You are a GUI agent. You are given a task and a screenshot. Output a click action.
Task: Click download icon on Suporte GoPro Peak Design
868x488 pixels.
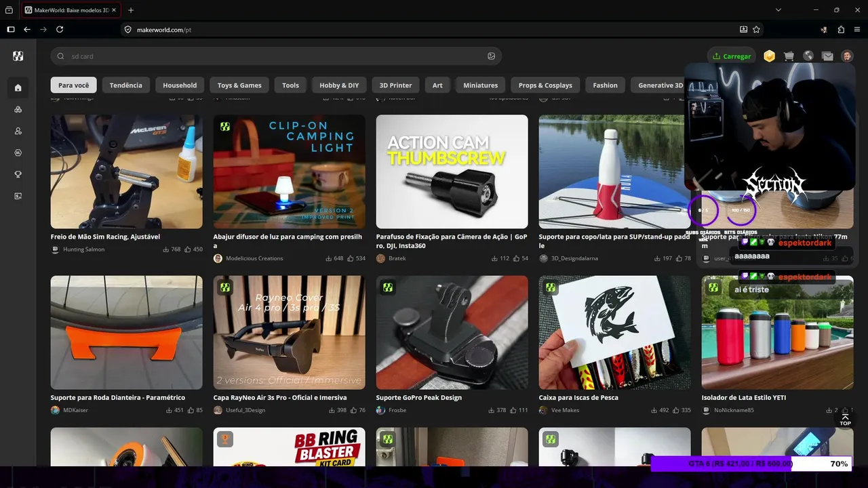(x=492, y=410)
